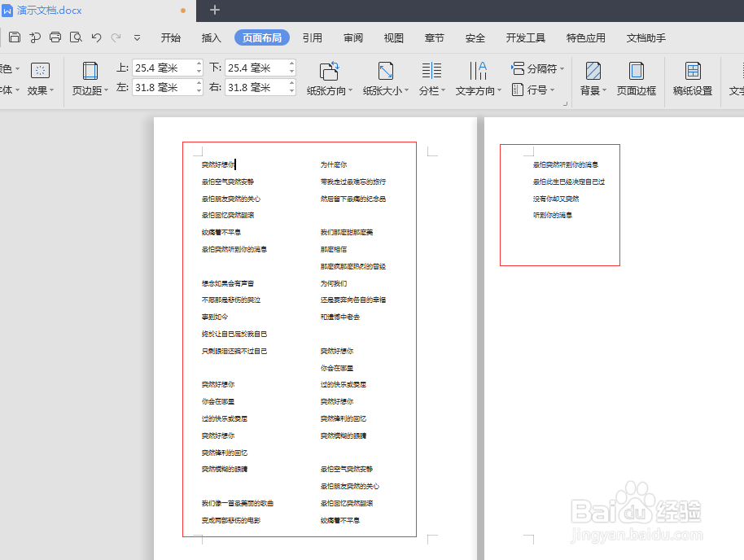Click the line 我们那麽甜那麽美

[347, 232]
